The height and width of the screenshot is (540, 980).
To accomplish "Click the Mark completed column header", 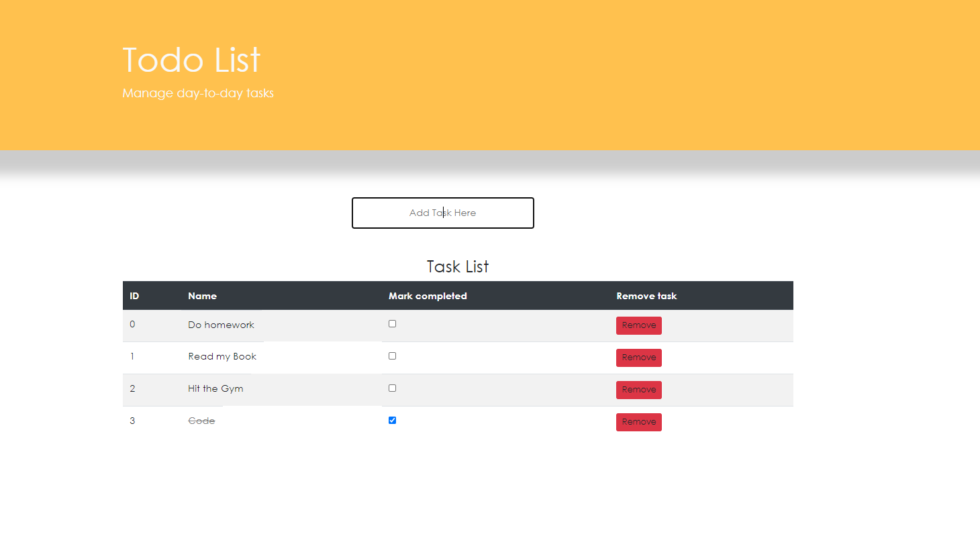I will click(x=428, y=295).
